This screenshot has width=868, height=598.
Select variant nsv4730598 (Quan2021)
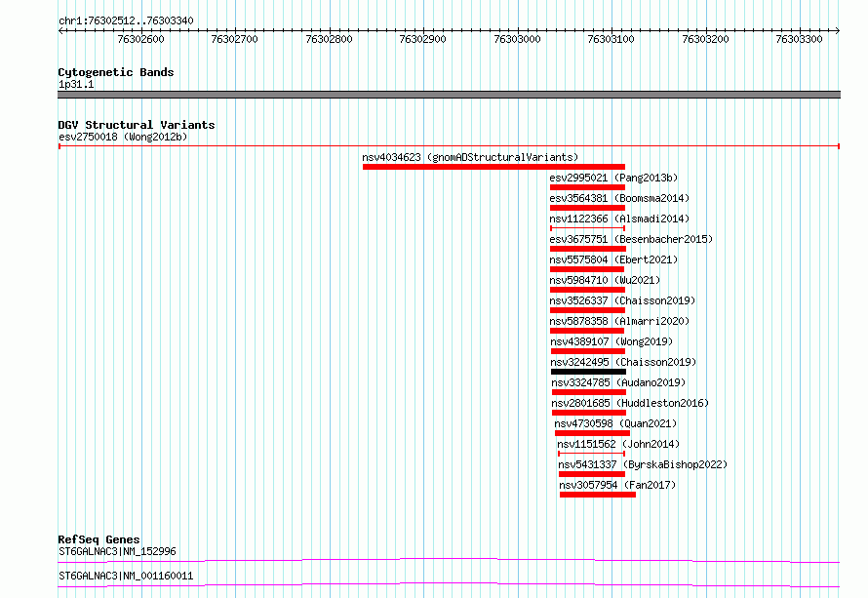[615, 423]
